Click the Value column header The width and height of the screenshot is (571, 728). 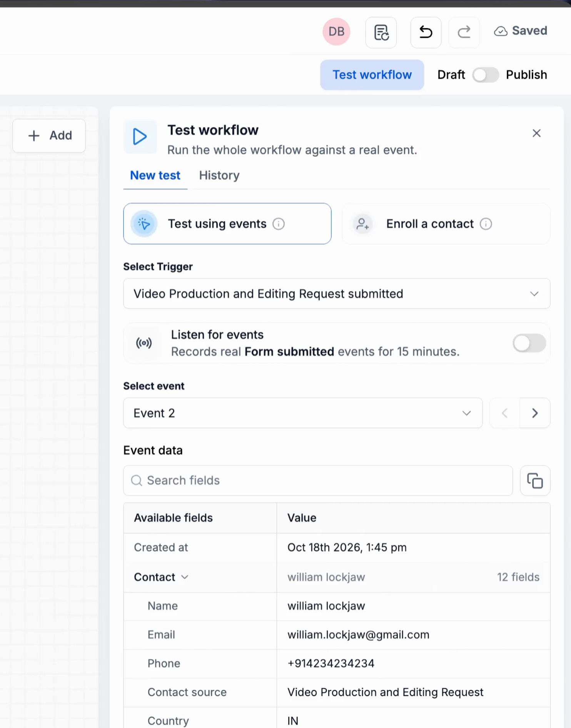pyautogui.click(x=302, y=518)
